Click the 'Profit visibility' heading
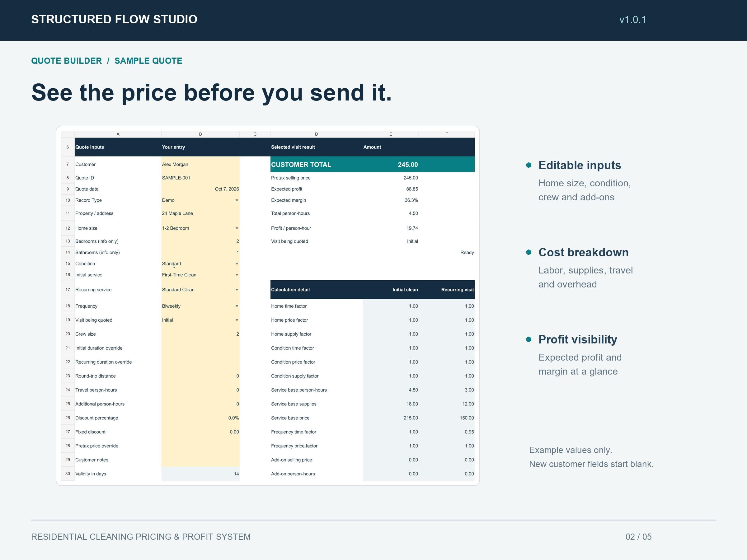Screen dimensions: 747x560 [x=577, y=339]
